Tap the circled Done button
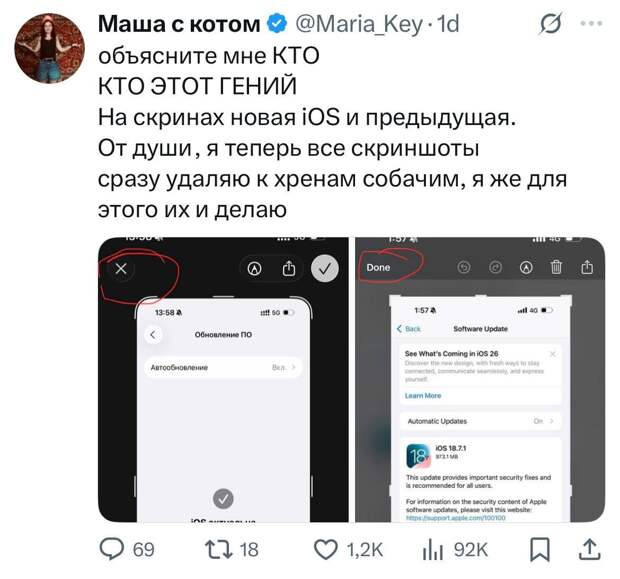Screen dimensions: 620x579 [378, 268]
